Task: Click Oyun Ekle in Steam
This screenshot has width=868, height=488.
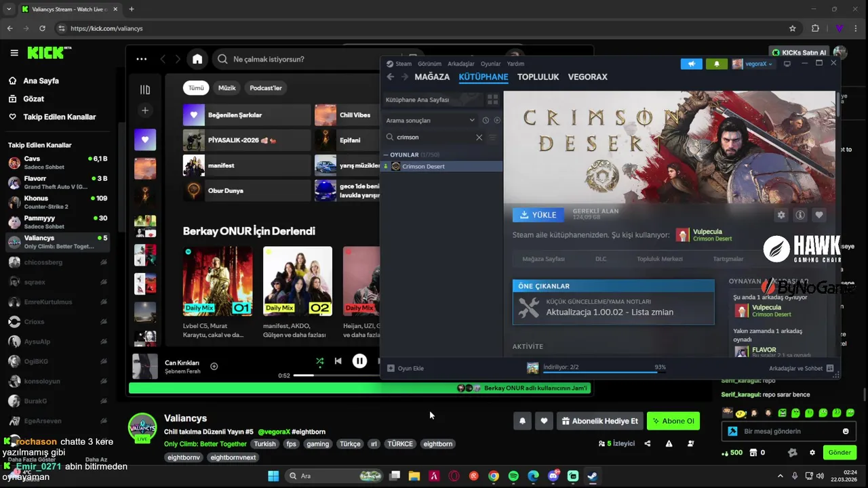Action: pyautogui.click(x=406, y=368)
